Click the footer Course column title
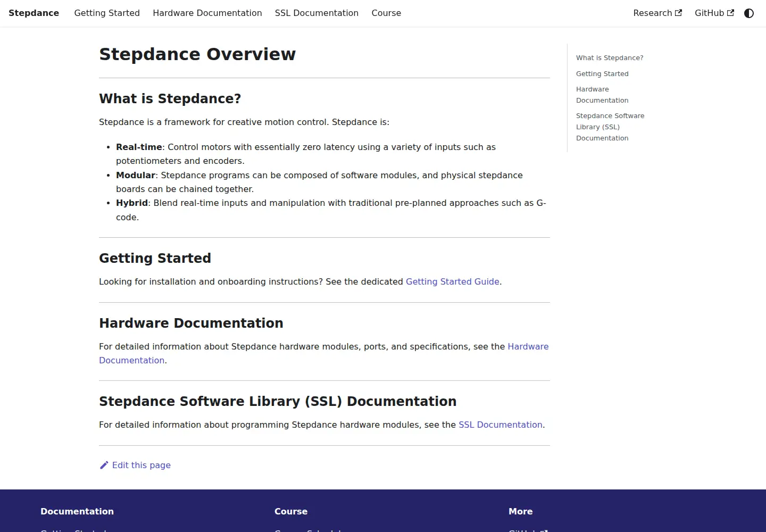 291,511
